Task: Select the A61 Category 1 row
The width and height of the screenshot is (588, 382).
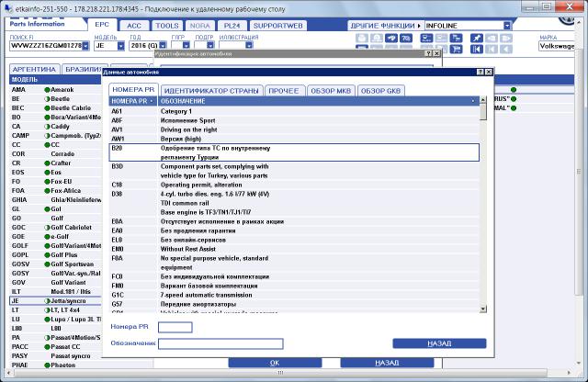Action: click(294, 111)
